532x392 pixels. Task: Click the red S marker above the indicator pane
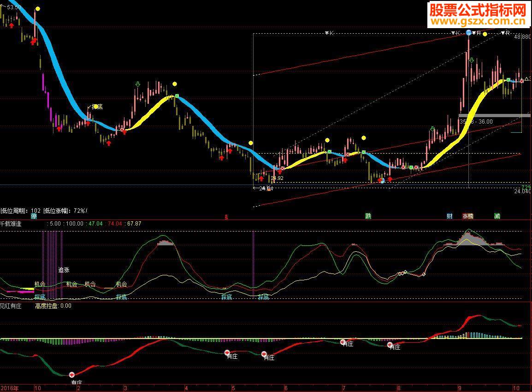226,217
